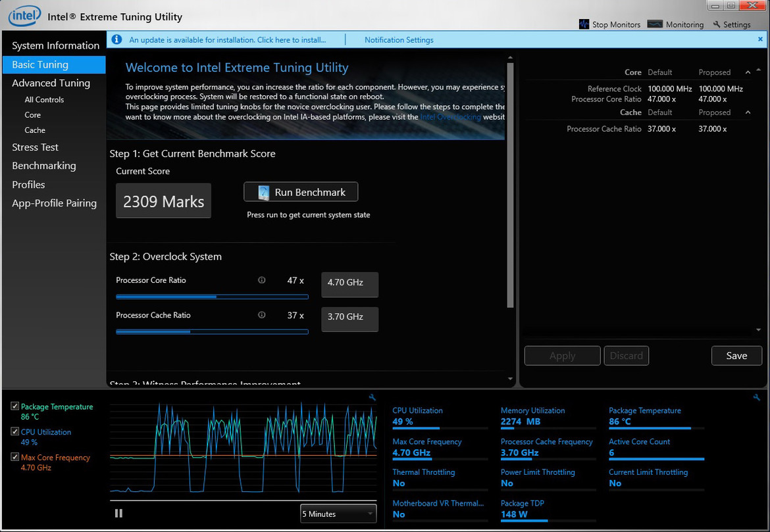Viewport: 770px width, 532px height.
Task: Select Core under Advanced Tuning
Action: click(32, 115)
